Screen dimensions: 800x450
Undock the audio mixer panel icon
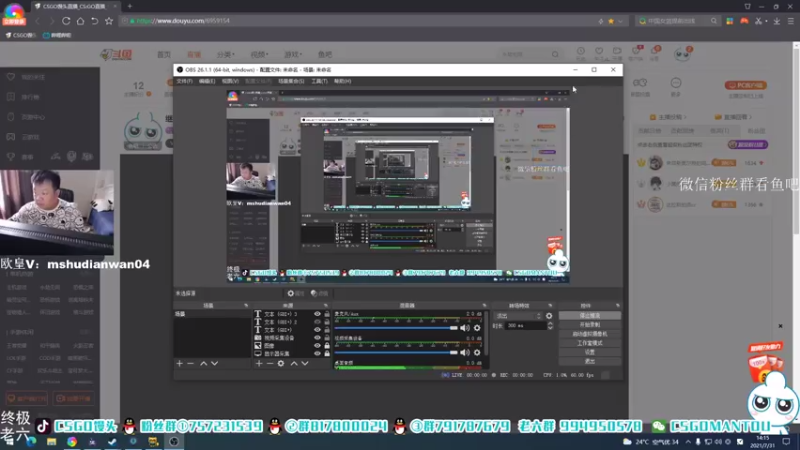pos(484,306)
